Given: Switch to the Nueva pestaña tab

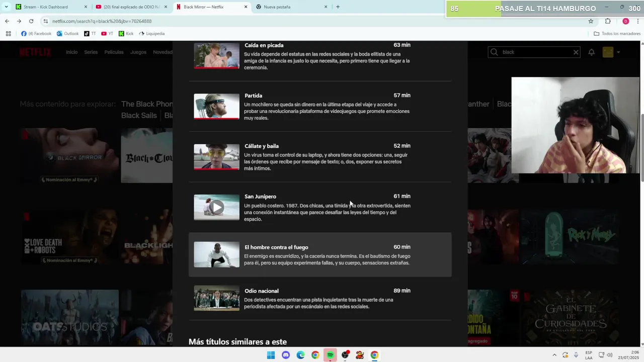Looking at the screenshot, I should tap(292, 7).
